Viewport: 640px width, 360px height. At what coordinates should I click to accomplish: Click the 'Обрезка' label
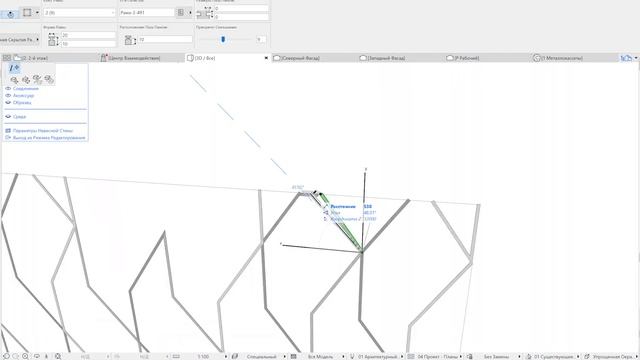coord(22,102)
